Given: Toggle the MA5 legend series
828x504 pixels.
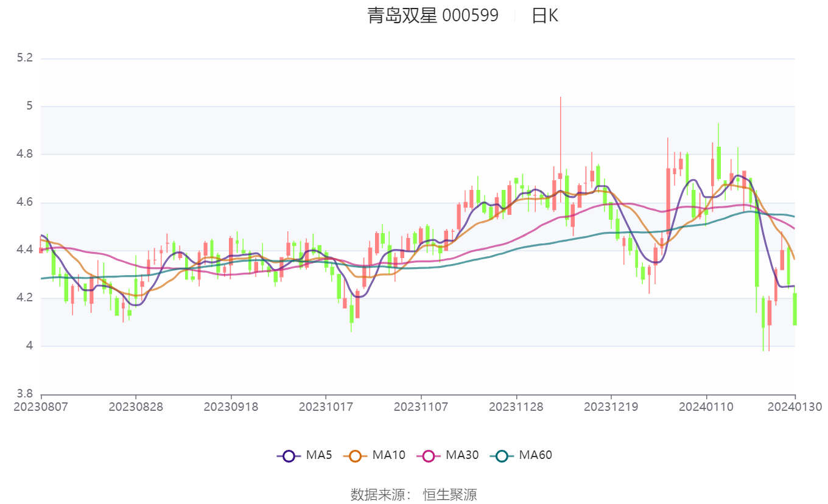Looking at the screenshot, I should 304,455.
